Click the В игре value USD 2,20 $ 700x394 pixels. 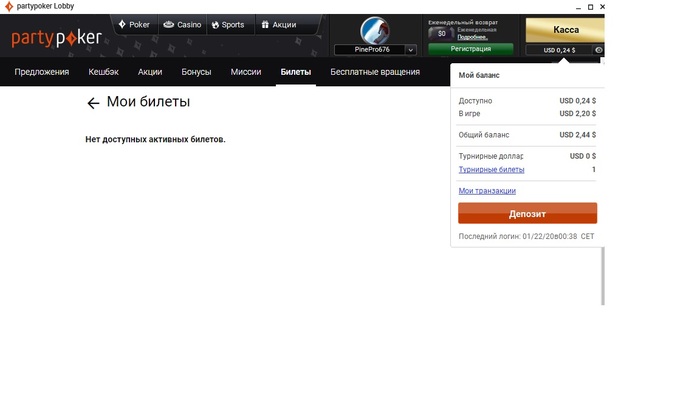click(578, 113)
